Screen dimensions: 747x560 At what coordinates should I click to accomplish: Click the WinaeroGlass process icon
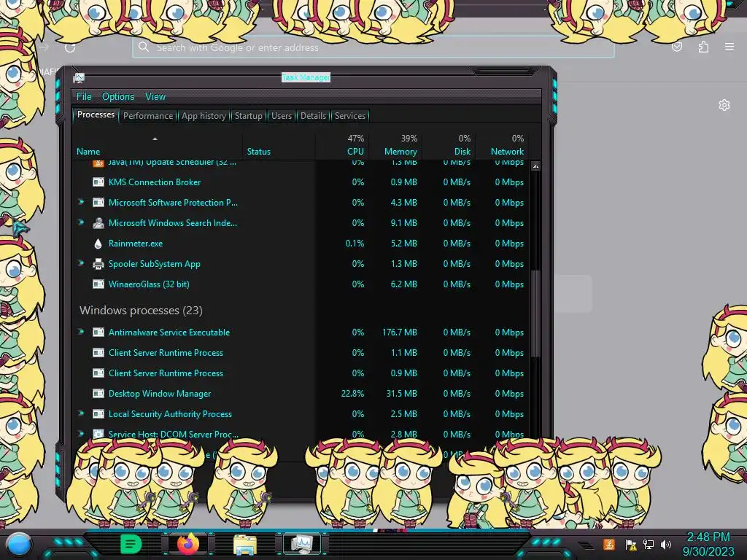(x=98, y=284)
